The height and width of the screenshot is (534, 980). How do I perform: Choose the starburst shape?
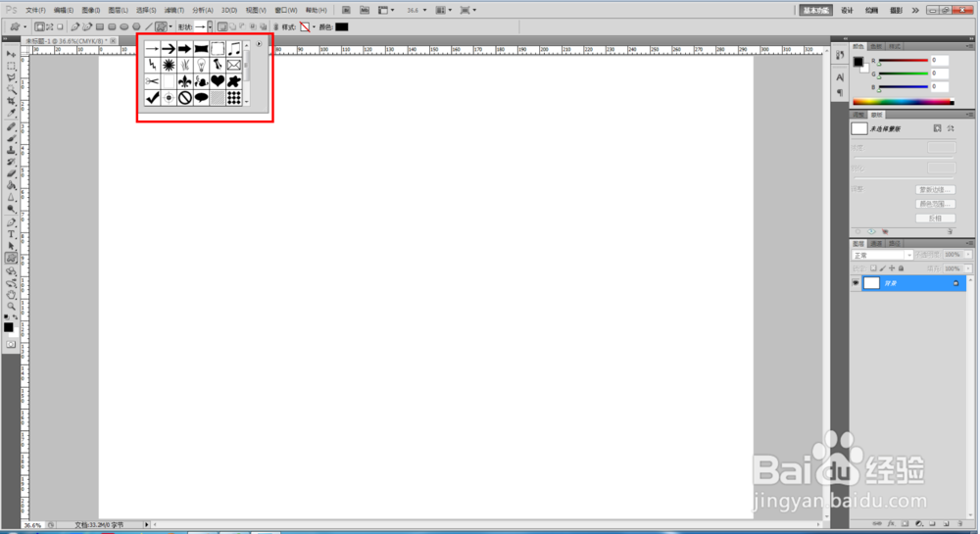tap(169, 65)
